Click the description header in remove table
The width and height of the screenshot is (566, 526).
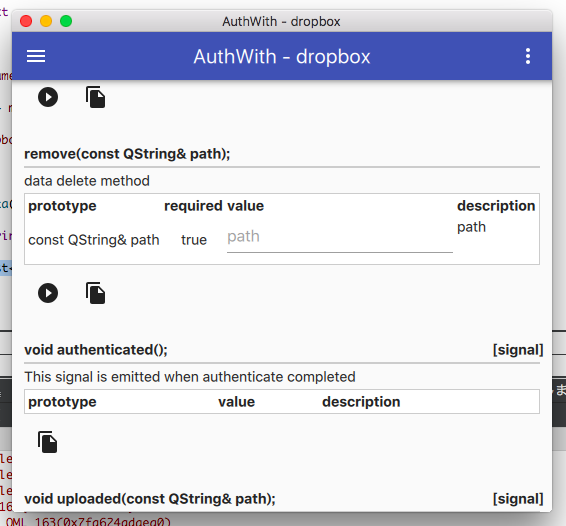tap(496, 206)
